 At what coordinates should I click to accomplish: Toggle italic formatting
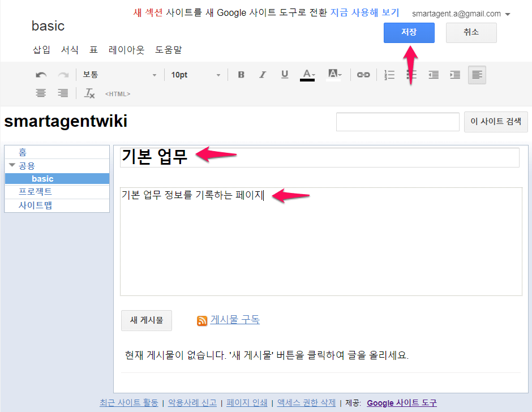point(263,74)
